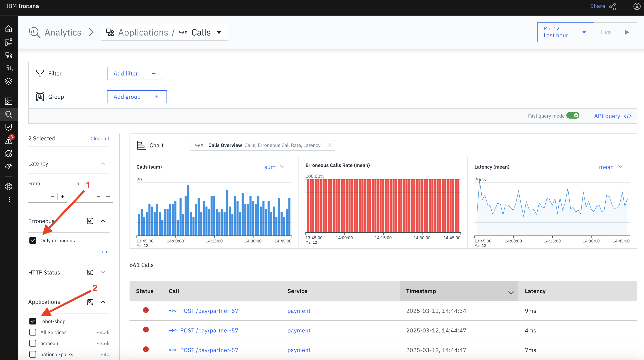This screenshot has width=644, height=360.
Task: Collapse the Latency filter section
Action: pos(103,163)
